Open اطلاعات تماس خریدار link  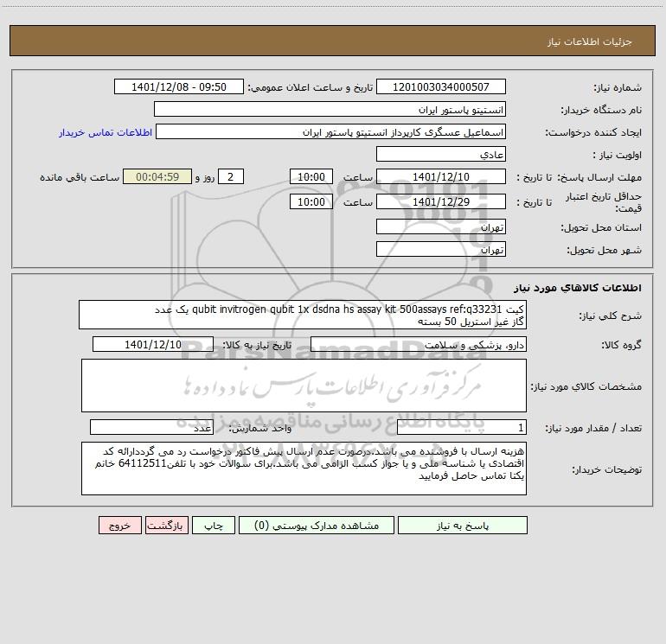tap(106, 132)
